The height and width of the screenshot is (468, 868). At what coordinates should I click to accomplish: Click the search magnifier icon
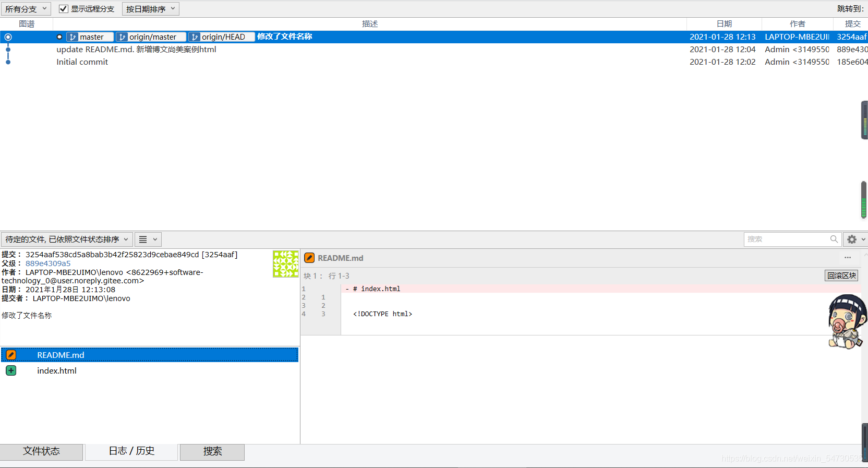tap(834, 239)
